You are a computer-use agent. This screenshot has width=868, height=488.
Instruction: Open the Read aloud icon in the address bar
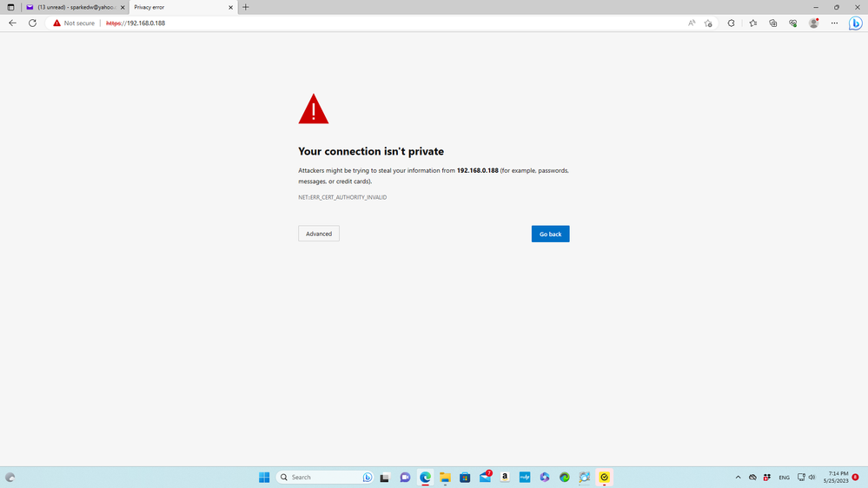pyautogui.click(x=692, y=23)
